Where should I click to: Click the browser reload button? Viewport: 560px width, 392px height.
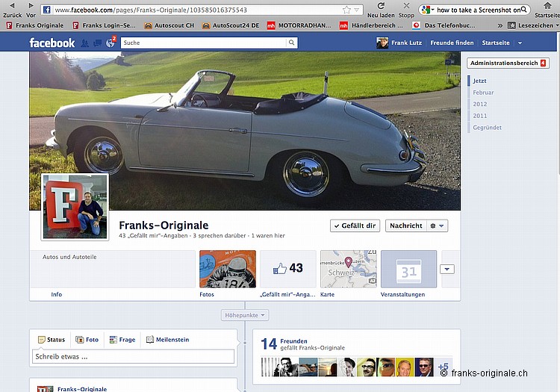click(x=381, y=6)
